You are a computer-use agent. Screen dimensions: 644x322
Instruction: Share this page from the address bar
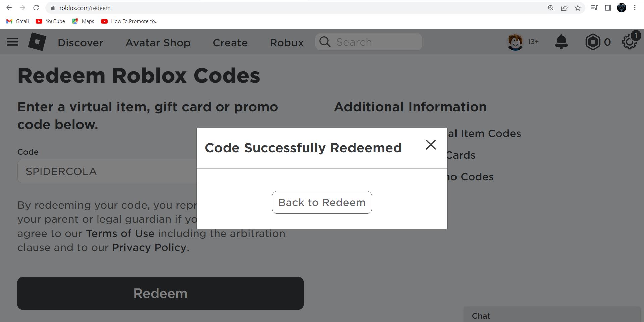[564, 8]
